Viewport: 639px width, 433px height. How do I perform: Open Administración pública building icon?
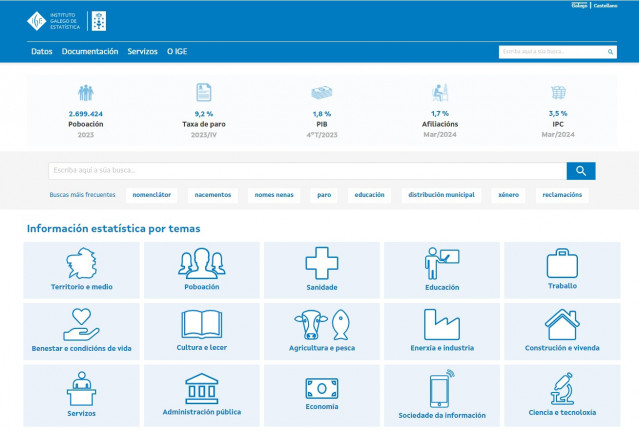click(202, 388)
